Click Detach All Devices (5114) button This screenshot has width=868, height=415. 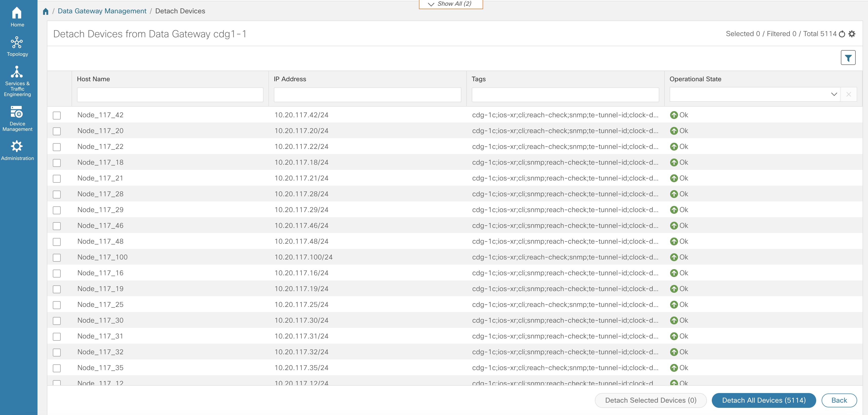pos(764,400)
